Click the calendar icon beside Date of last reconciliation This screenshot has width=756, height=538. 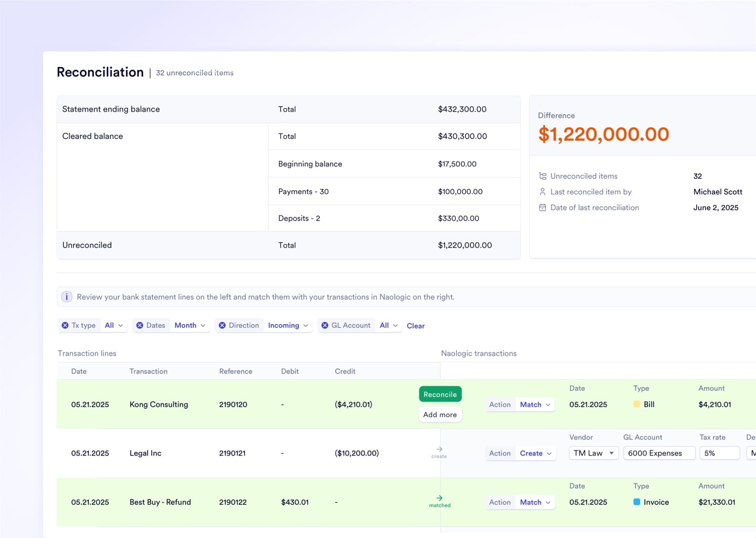(x=543, y=208)
